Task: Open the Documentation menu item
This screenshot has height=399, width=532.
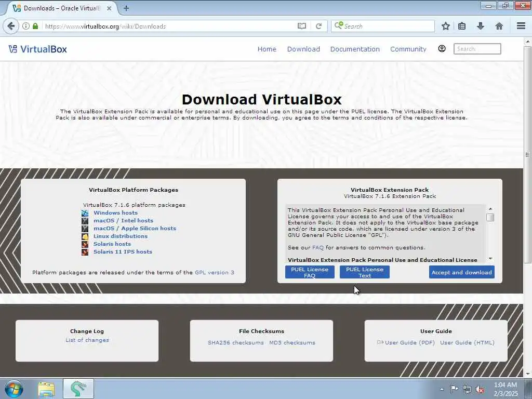Action: [355, 49]
